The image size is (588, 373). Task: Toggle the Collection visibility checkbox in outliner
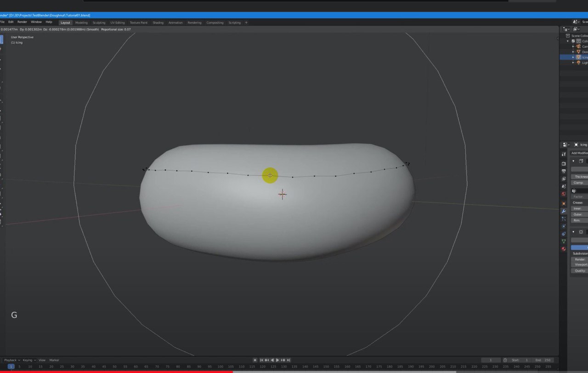573,41
